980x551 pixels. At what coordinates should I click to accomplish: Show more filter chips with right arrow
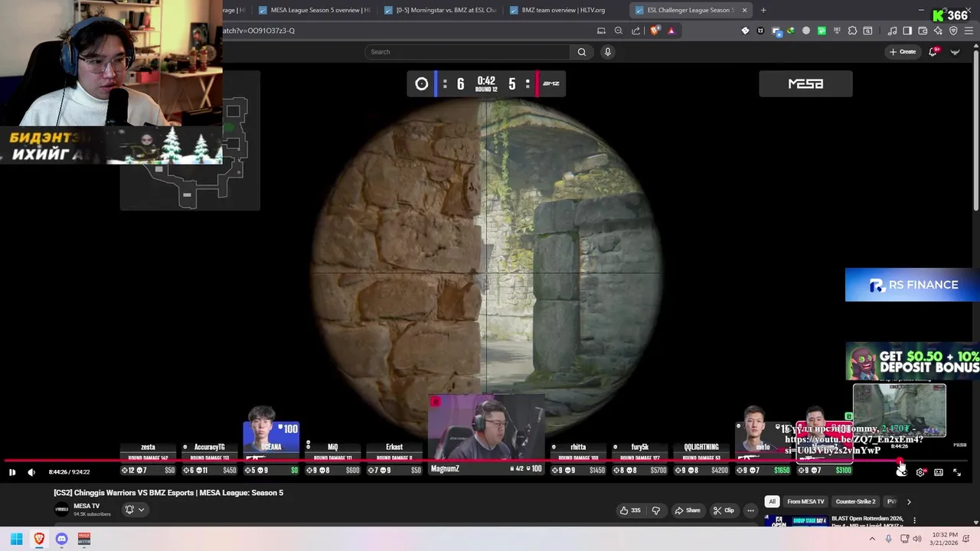point(909,502)
